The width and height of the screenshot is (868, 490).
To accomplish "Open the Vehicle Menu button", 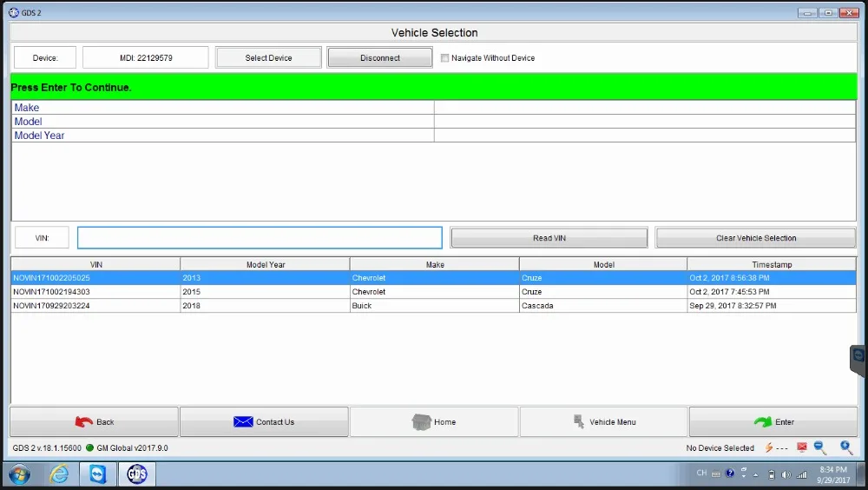I will pyautogui.click(x=604, y=422).
